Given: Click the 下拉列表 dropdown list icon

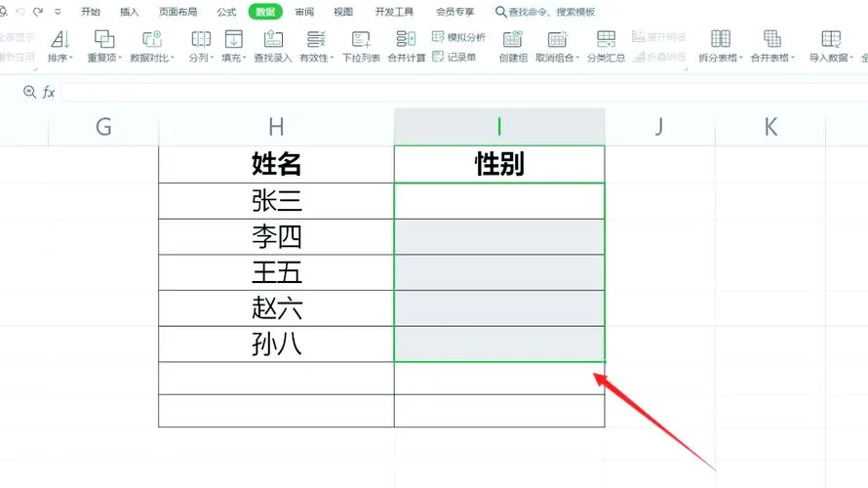Looking at the screenshot, I should coord(361,39).
